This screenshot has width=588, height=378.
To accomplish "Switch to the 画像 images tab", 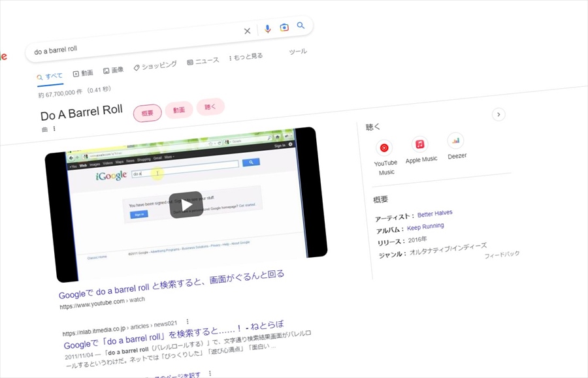I will (x=113, y=70).
